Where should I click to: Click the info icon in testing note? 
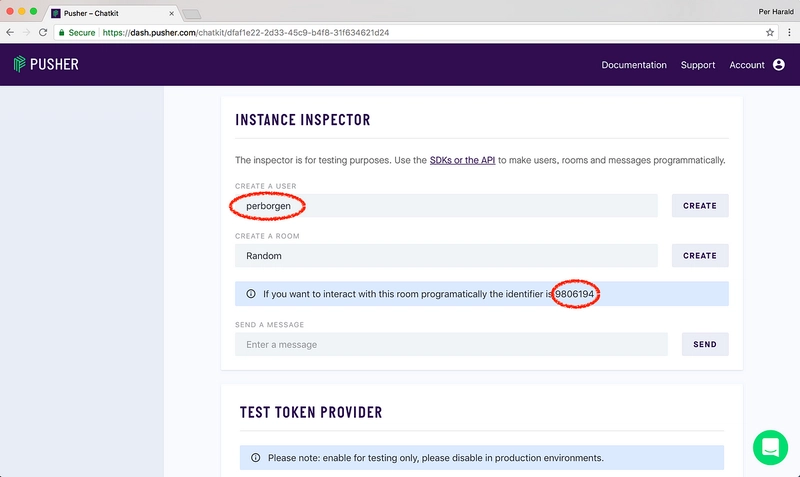[256, 458]
